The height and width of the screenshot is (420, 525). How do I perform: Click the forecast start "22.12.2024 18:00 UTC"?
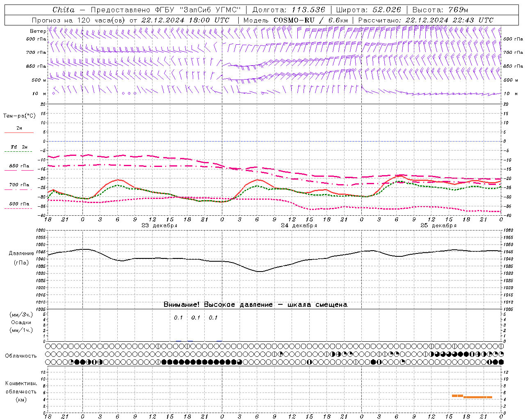point(185,20)
